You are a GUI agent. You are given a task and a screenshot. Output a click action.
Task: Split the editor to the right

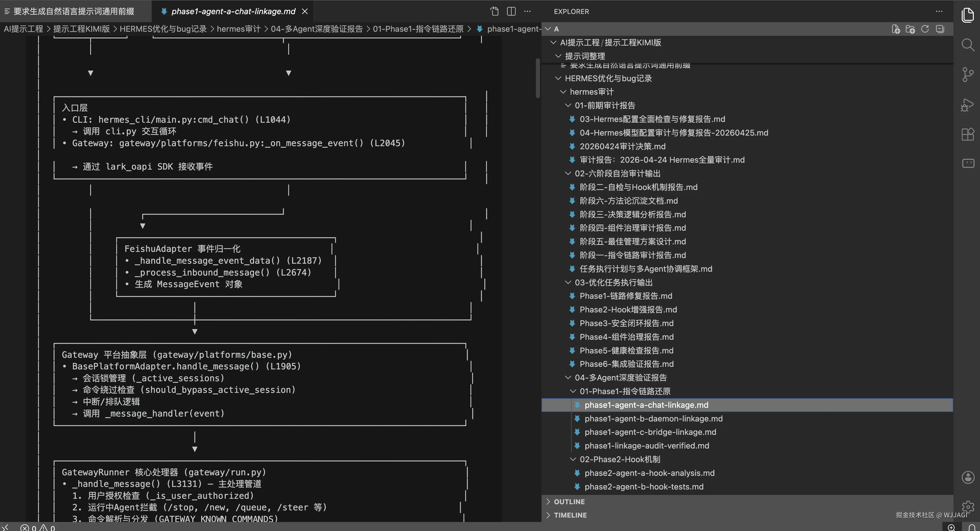click(511, 11)
